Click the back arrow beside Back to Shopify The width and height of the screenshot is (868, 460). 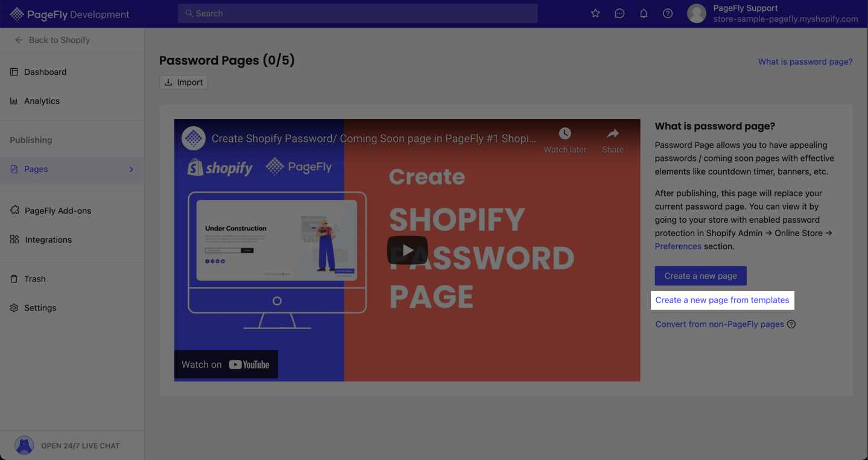click(19, 40)
